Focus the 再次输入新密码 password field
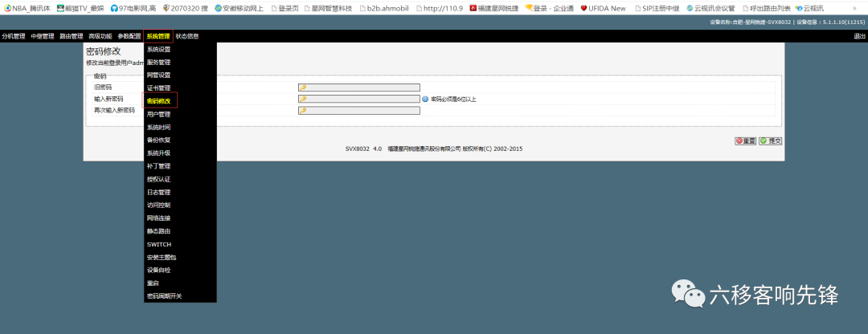This screenshot has height=334, width=868. (358, 111)
